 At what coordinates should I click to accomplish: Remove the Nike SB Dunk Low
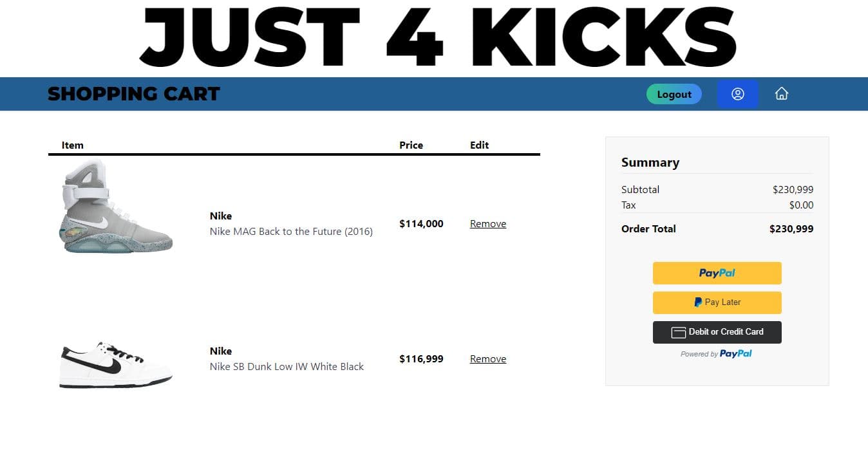488,359
